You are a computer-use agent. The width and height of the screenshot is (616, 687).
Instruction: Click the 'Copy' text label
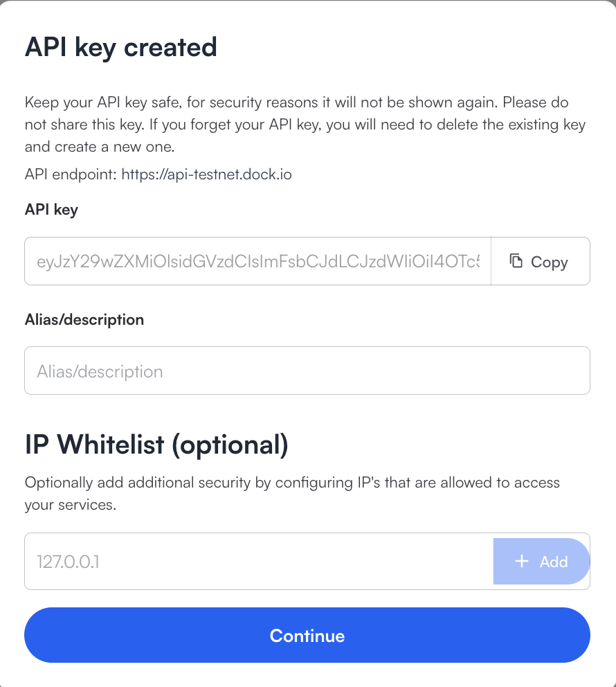550,262
